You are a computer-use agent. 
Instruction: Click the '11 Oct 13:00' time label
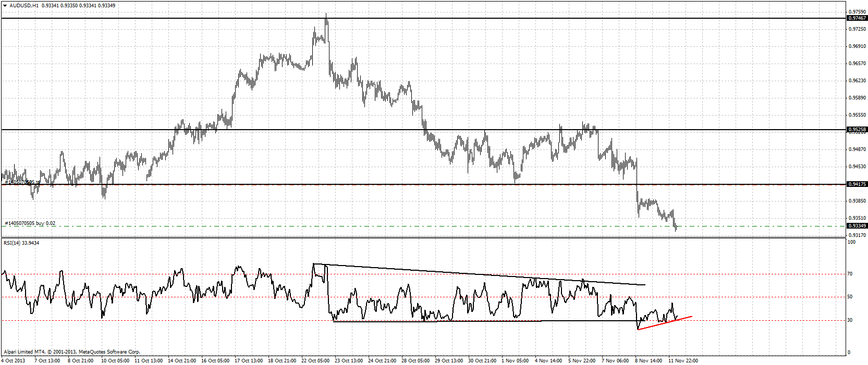149,361
